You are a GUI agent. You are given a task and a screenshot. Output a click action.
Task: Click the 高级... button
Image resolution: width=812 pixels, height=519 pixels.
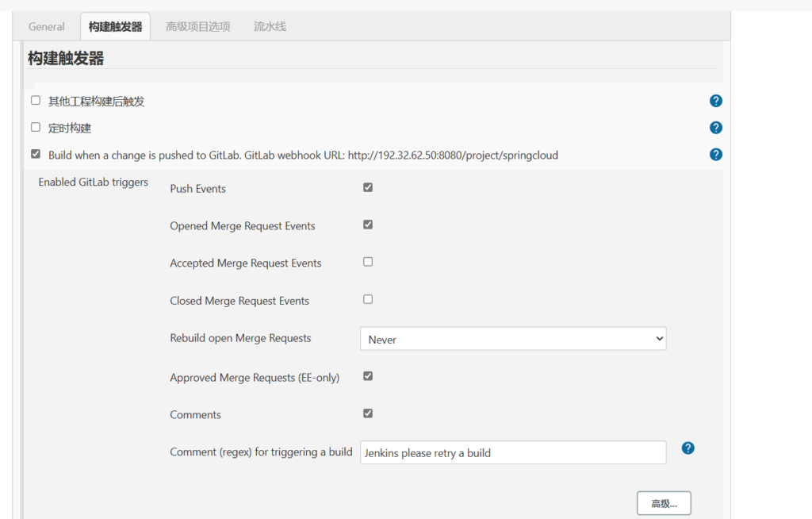664,503
